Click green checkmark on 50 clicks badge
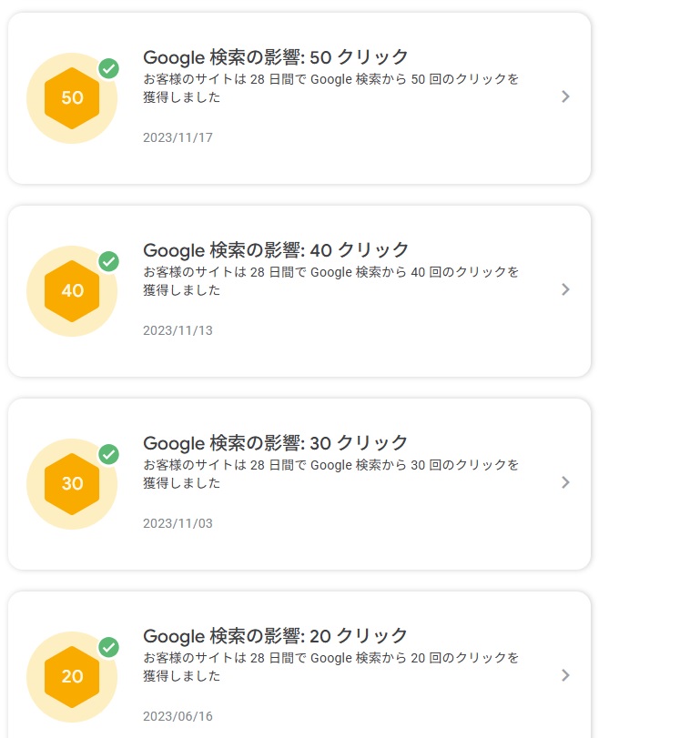The image size is (700, 738). 108,69
